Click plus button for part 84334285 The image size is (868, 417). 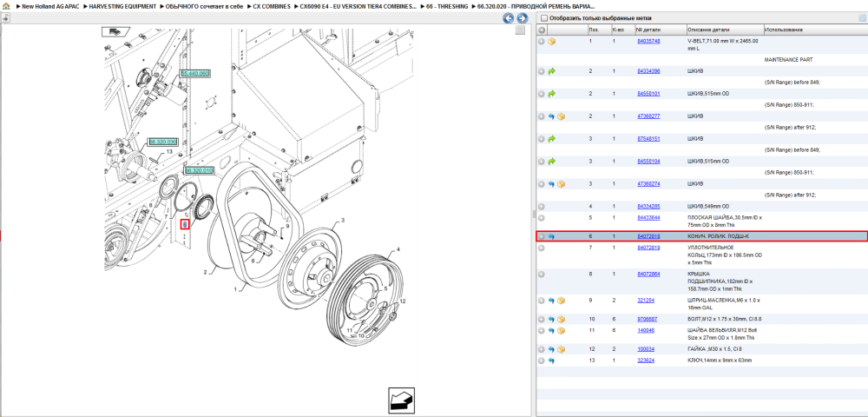point(542,207)
